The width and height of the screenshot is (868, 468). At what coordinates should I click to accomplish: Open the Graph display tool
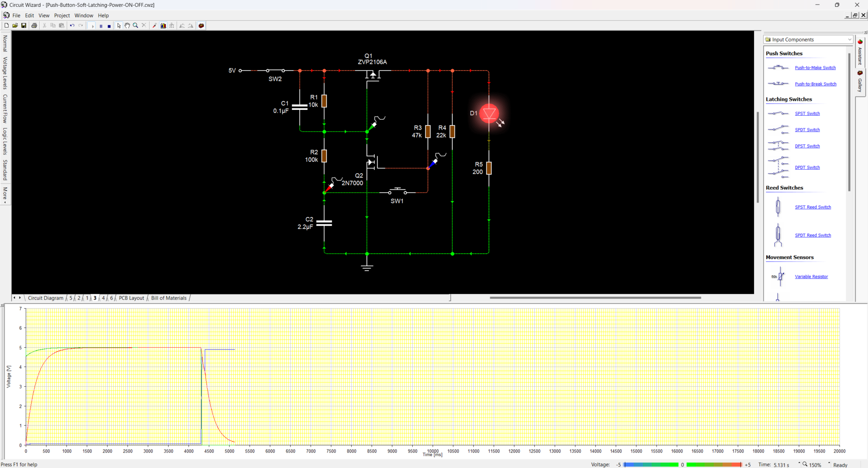[x=163, y=25]
